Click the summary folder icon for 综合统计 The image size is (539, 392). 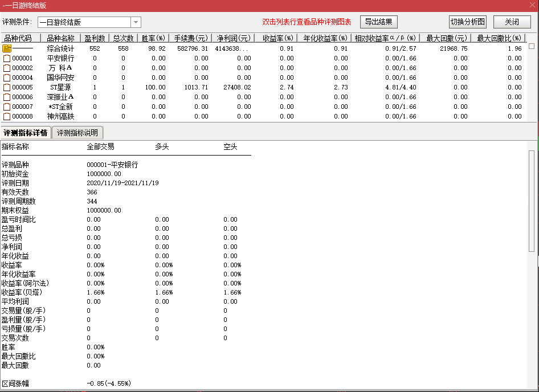click(7, 48)
